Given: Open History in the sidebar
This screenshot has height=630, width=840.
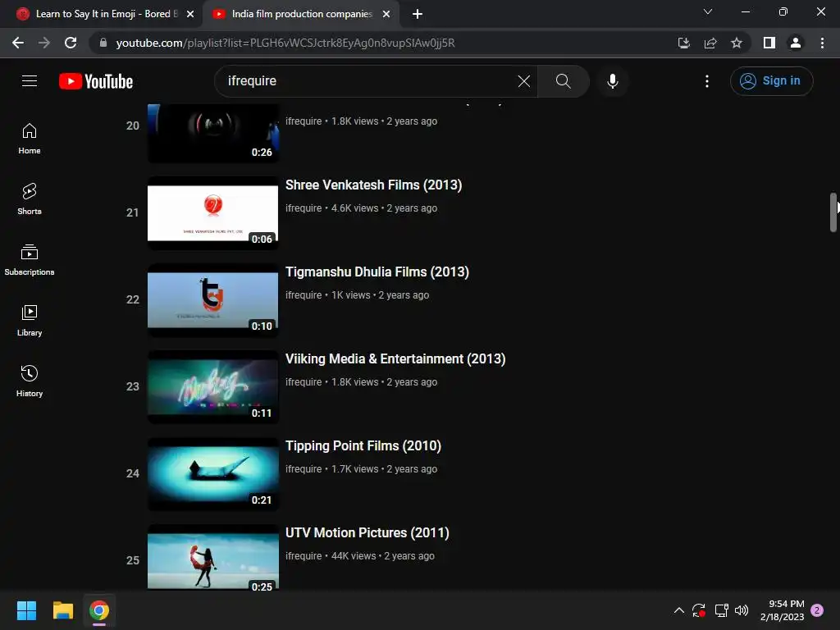Looking at the screenshot, I should 30,381.
